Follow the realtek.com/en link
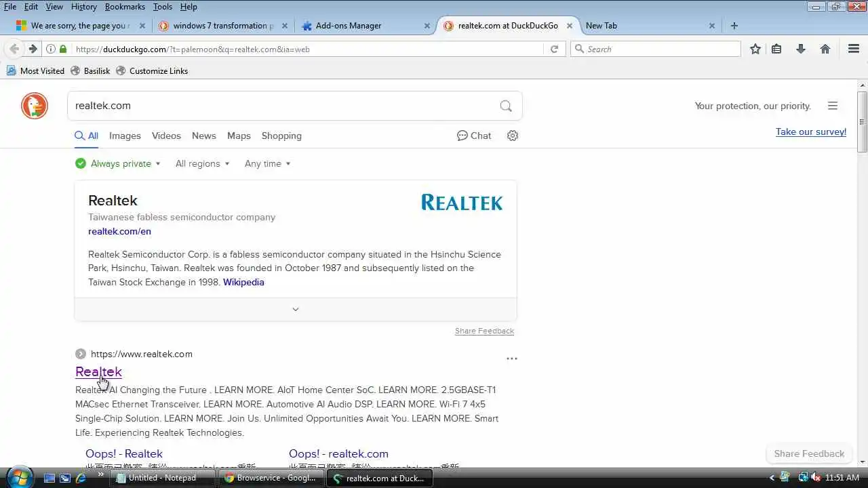This screenshot has width=868, height=488. (119, 231)
